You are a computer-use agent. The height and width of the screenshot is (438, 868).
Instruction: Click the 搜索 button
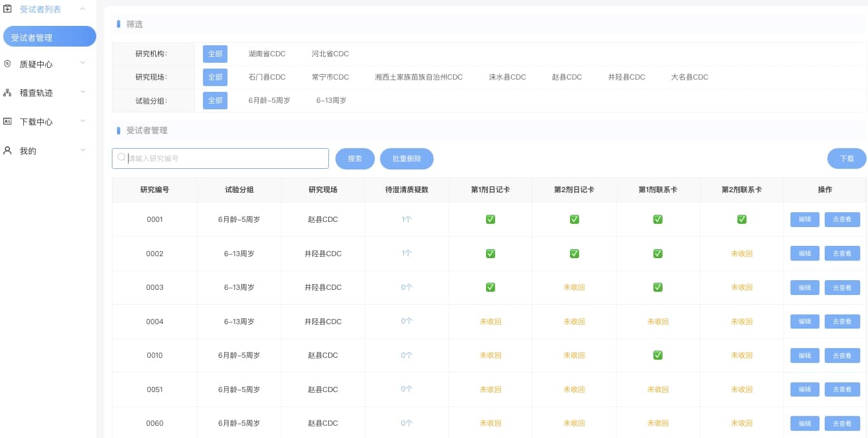pyautogui.click(x=355, y=159)
